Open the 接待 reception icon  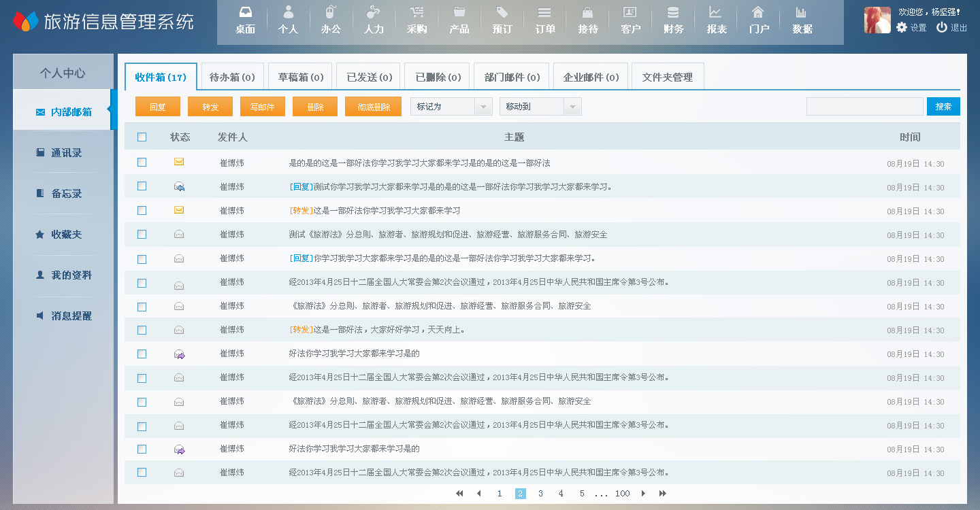pos(588,20)
